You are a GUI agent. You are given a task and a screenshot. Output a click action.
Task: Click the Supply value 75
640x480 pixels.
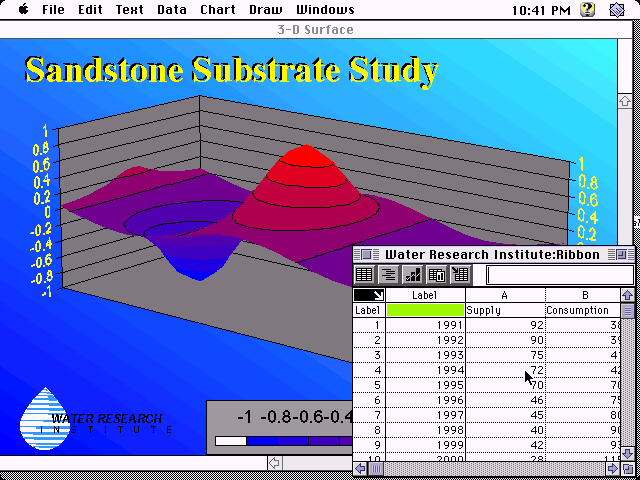505,355
